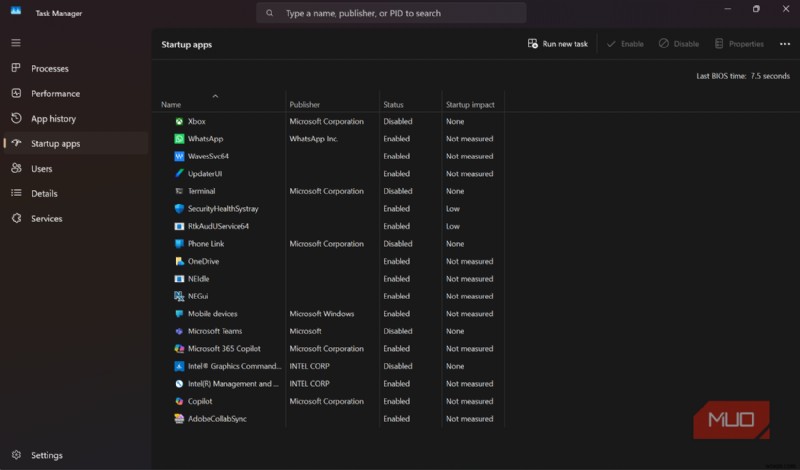Screen dimensions: 800x470
Task: Click the Startup apps page heading
Action: tap(186, 44)
